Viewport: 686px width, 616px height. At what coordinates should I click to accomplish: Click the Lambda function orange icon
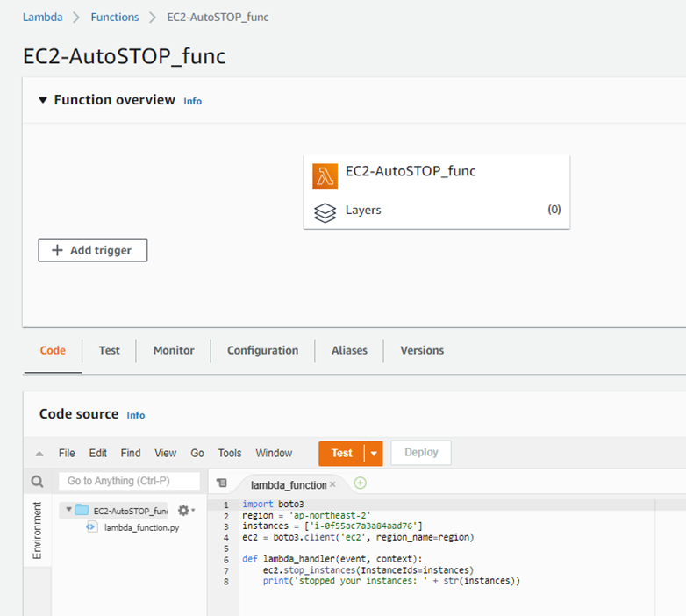pos(325,175)
